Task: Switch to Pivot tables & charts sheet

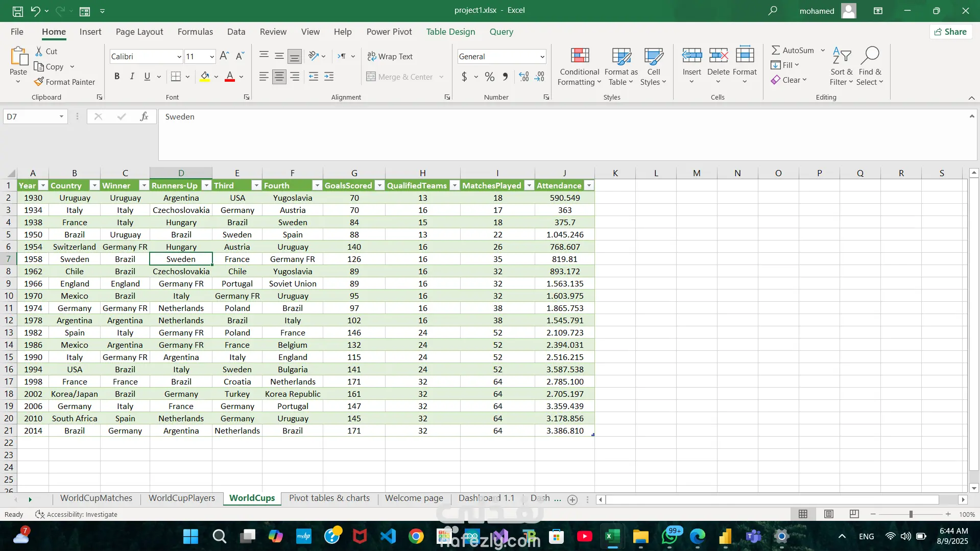Action: click(329, 498)
